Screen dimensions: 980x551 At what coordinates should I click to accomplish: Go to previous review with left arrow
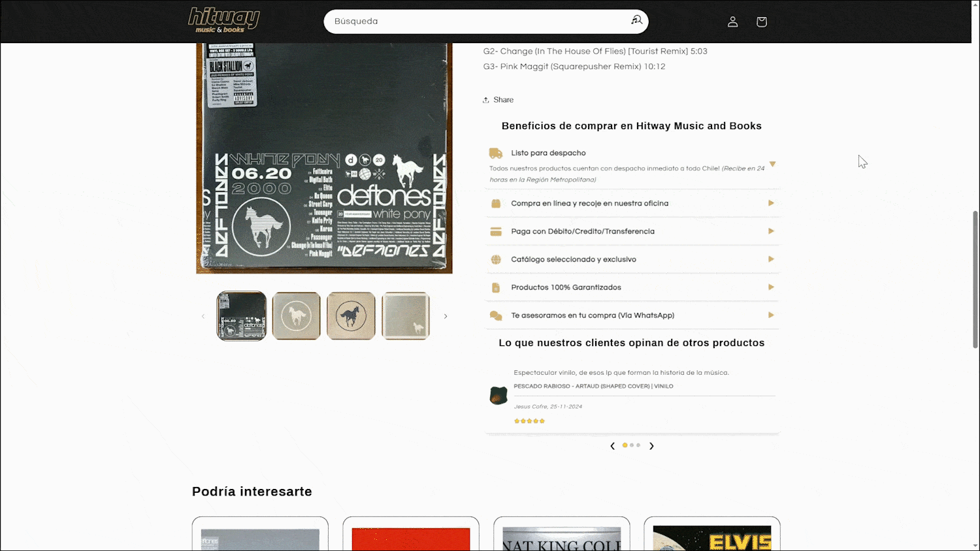pos(612,446)
